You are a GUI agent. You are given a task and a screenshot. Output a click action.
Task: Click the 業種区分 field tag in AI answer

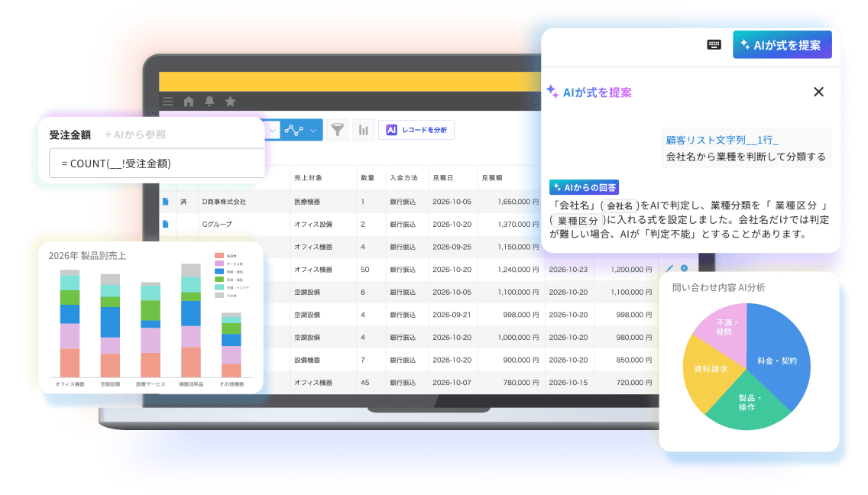578,220
